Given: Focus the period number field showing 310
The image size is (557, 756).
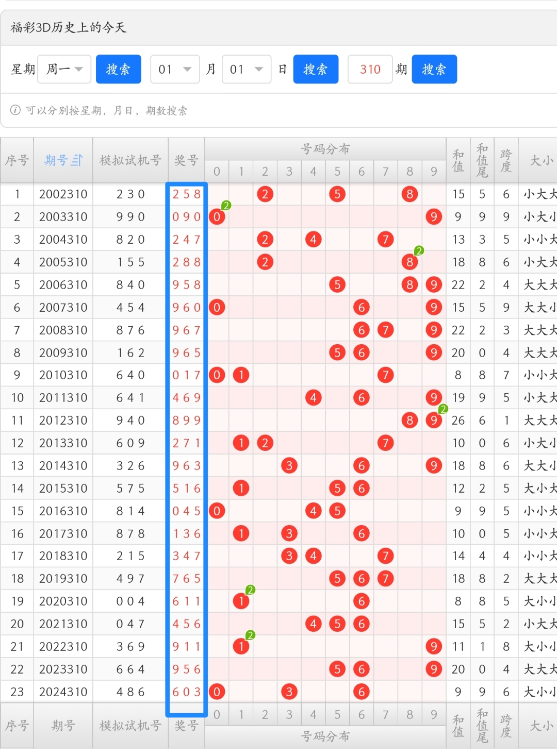Looking at the screenshot, I should click(x=370, y=69).
